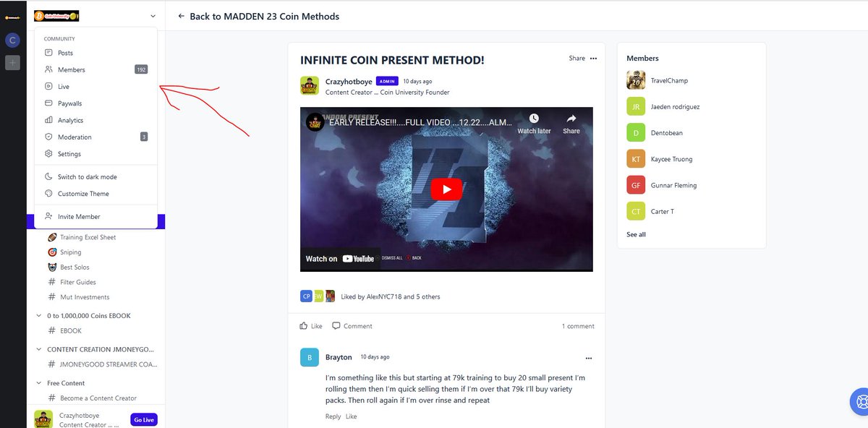Click the Go Live button

(144, 420)
